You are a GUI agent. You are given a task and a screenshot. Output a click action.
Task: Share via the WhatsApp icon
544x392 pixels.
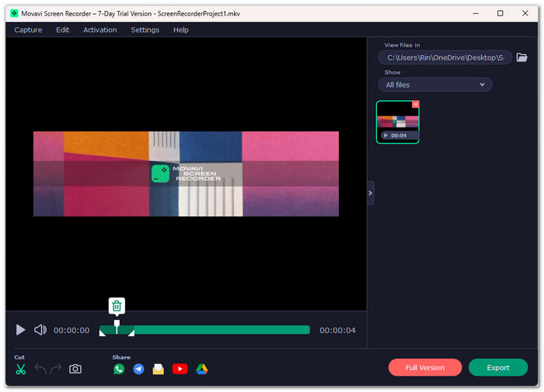(119, 369)
